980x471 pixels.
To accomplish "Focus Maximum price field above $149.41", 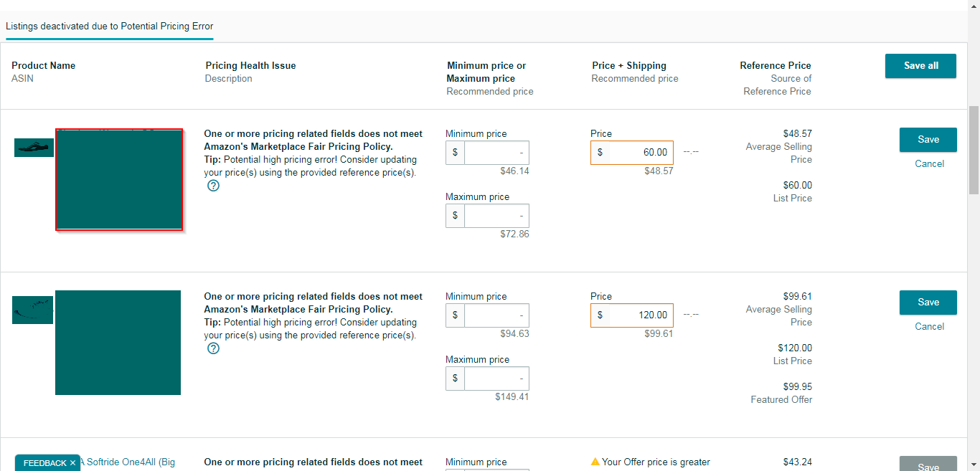I will [x=496, y=379].
